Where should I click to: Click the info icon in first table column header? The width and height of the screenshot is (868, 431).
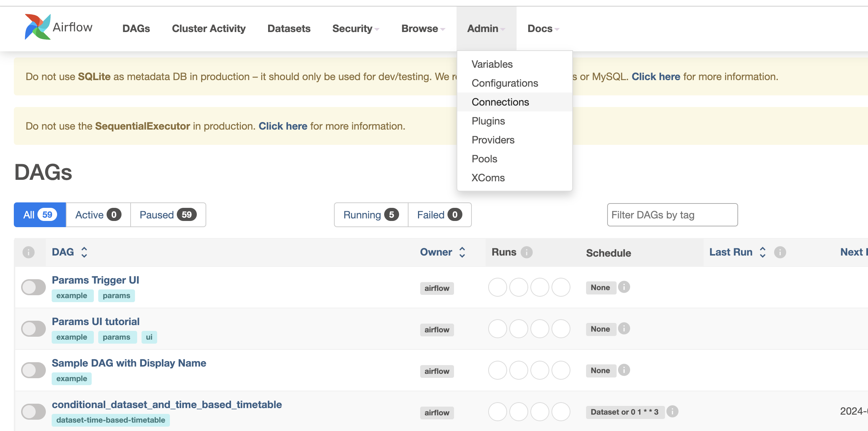[x=28, y=252]
